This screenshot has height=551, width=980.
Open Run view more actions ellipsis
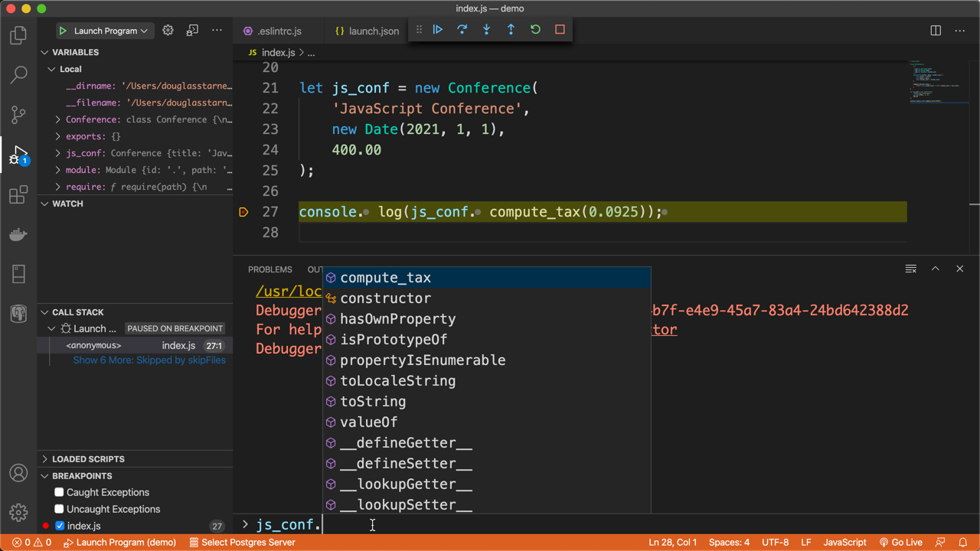[217, 31]
